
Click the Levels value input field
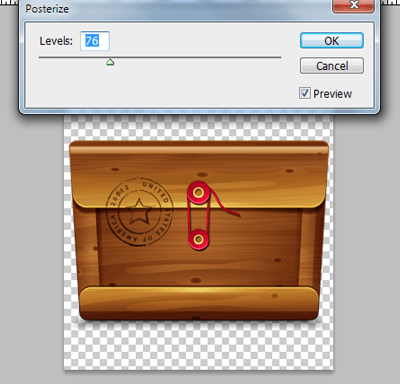95,41
